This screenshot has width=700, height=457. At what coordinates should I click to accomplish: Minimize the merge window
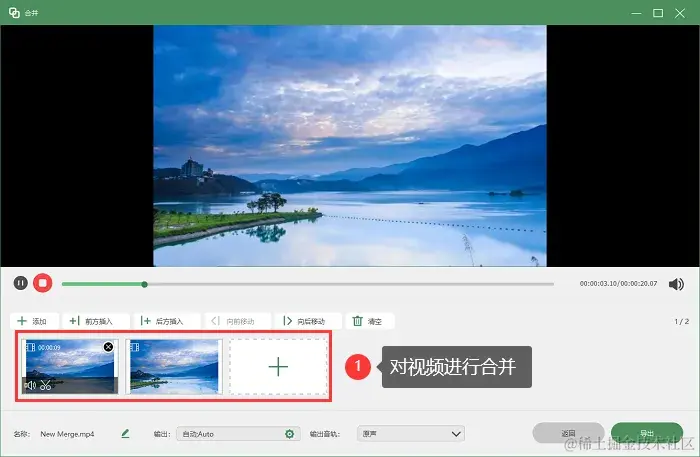[637, 13]
